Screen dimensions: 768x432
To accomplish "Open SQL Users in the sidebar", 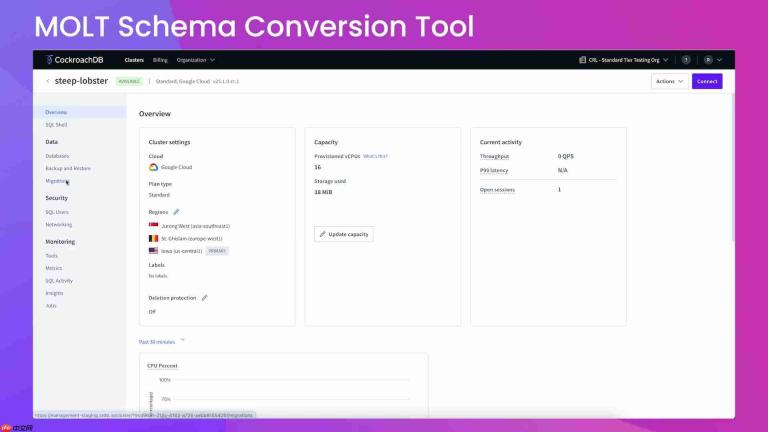I will pyautogui.click(x=57, y=212).
